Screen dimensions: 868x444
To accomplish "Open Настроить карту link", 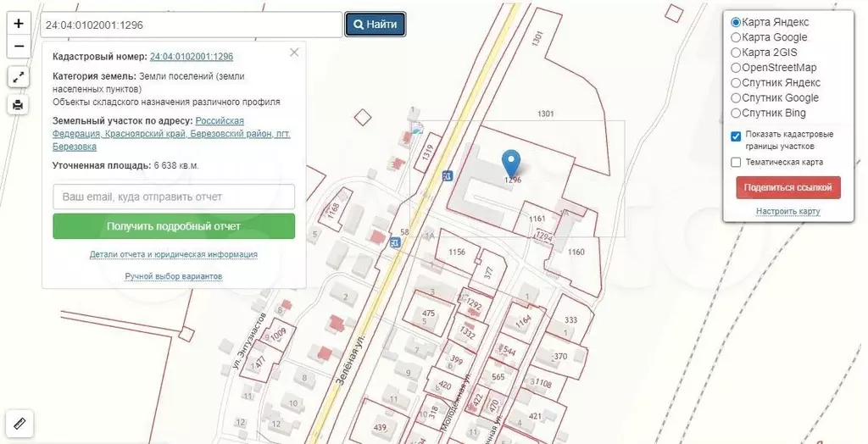I will click(787, 212).
